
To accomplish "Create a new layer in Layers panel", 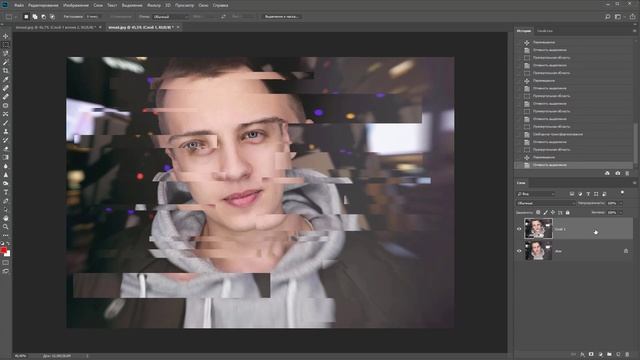I will tap(618, 354).
